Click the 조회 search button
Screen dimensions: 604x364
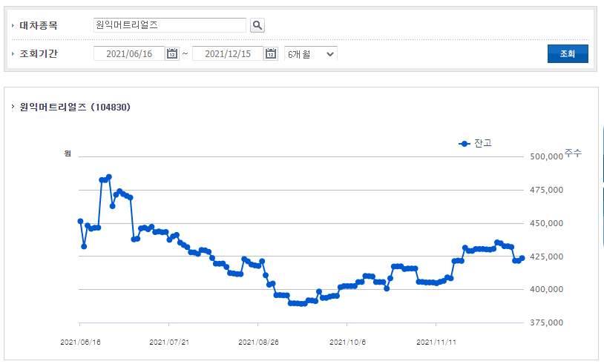coord(568,54)
